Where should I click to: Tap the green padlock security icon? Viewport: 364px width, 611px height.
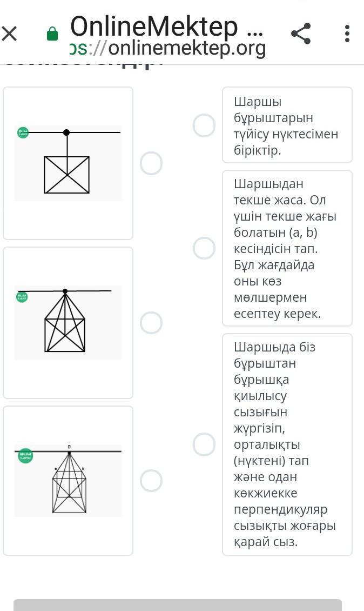tap(52, 34)
